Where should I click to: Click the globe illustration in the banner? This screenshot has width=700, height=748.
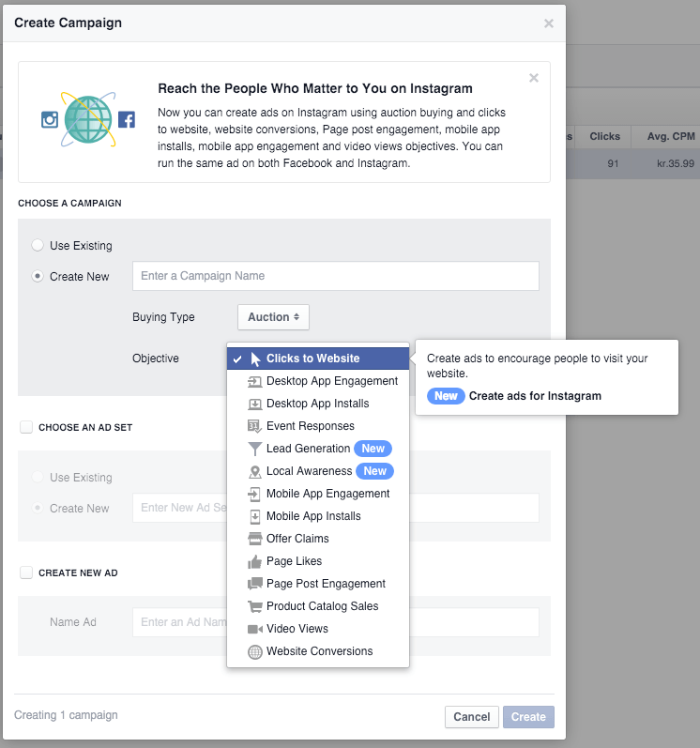pos(88,119)
